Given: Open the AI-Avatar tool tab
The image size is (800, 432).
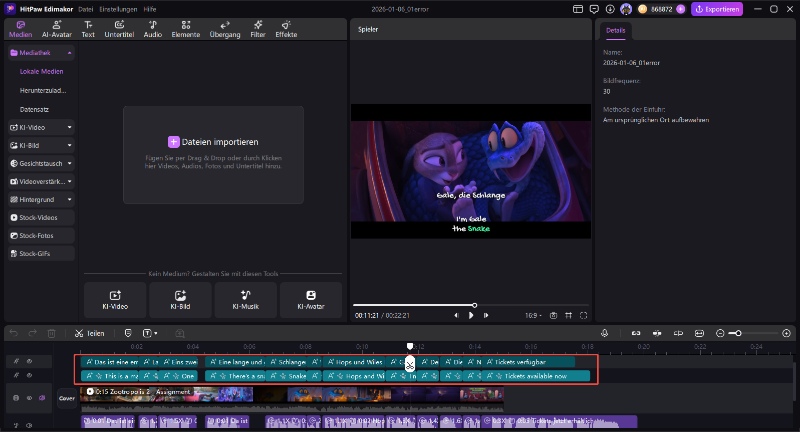Looking at the screenshot, I should click(56, 28).
